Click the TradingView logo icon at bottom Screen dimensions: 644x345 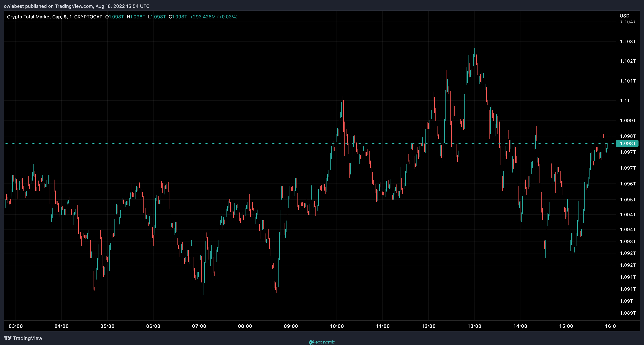click(7, 338)
